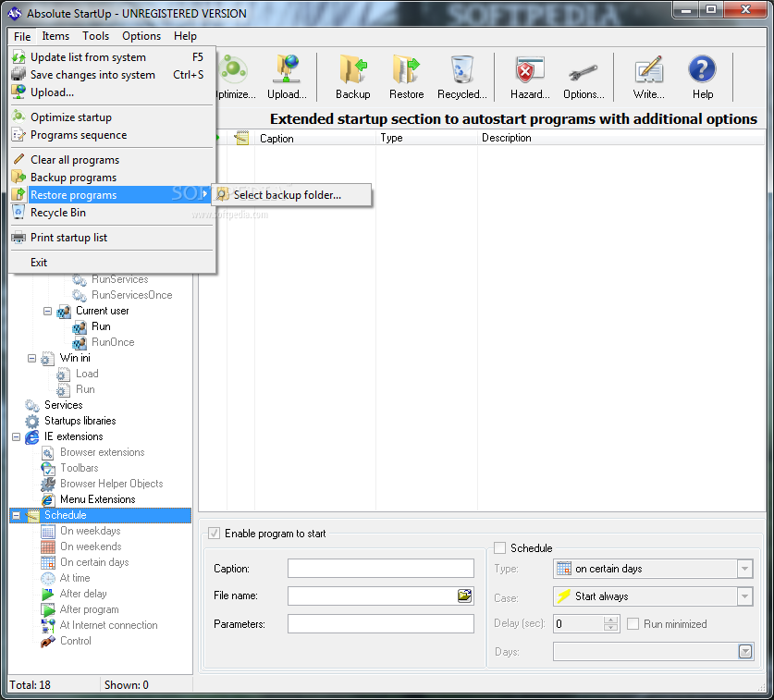Click the Control hand icon

(x=48, y=641)
